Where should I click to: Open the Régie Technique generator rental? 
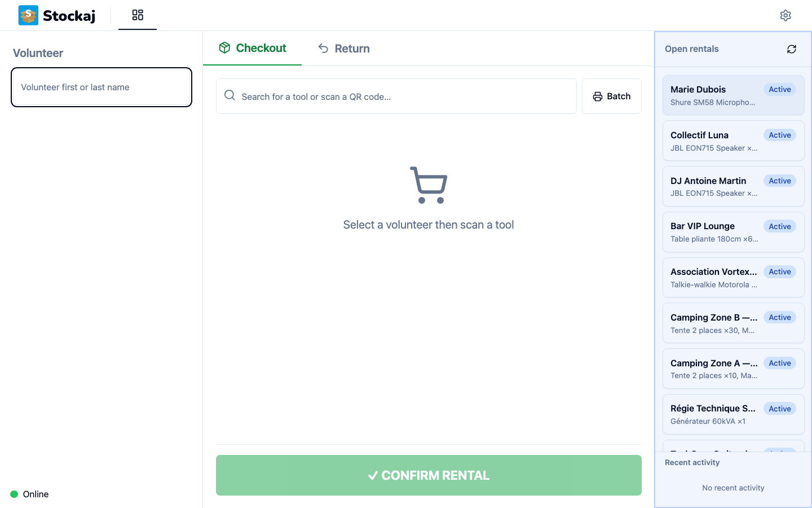(733, 414)
